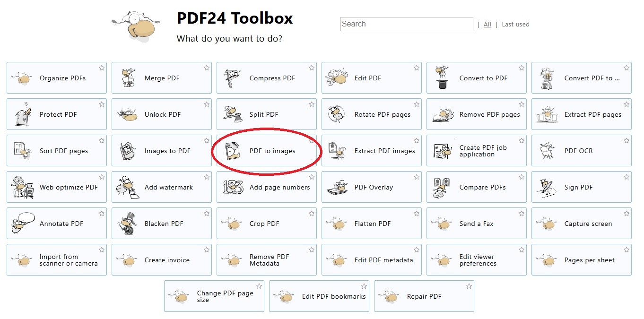Click the Convert to PDF hat icon
The height and width of the screenshot is (319, 644).
(x=442, y=78)
